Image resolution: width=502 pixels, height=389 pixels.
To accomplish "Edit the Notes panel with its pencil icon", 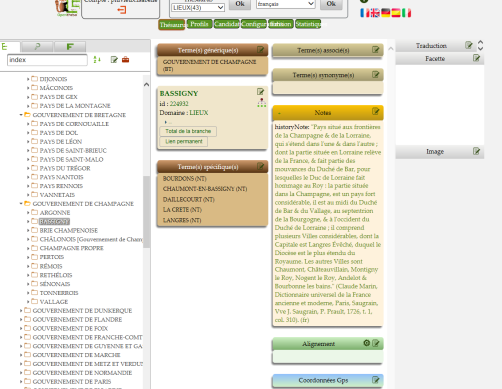I will click(x=376, y=111).
